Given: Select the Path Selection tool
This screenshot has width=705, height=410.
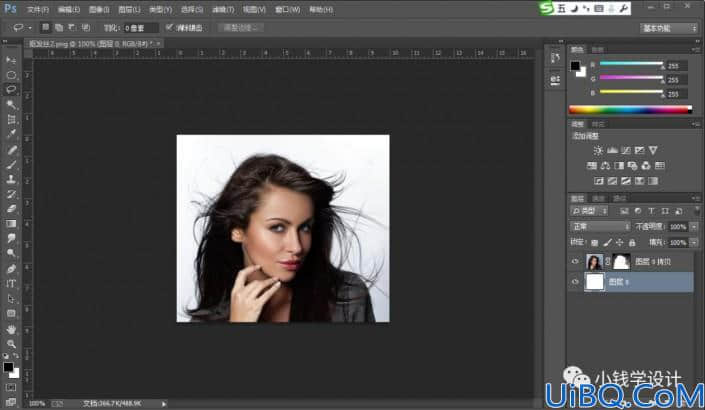Looking at the screenshot, I should click(x=11, y=299).
